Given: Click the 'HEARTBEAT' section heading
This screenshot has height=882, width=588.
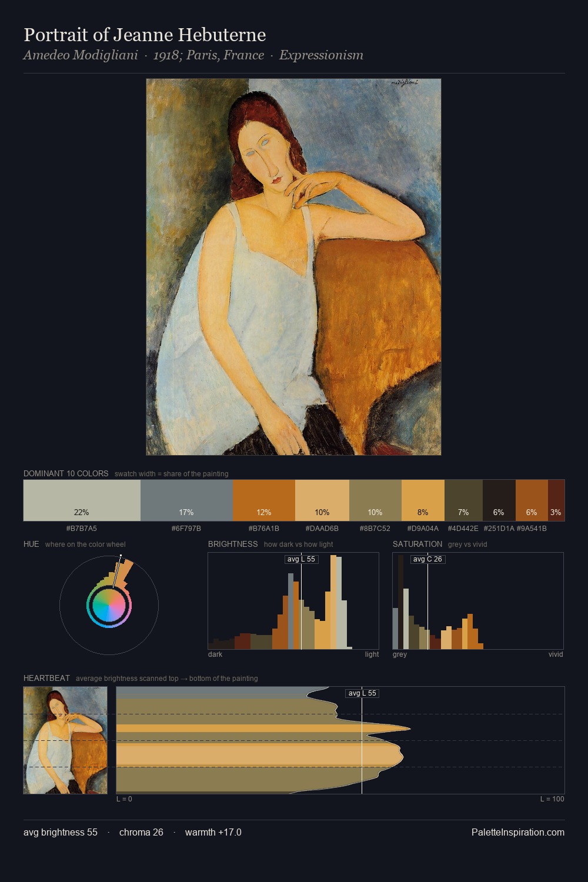Looking at the screenshot, I should [x=46, y=678].
